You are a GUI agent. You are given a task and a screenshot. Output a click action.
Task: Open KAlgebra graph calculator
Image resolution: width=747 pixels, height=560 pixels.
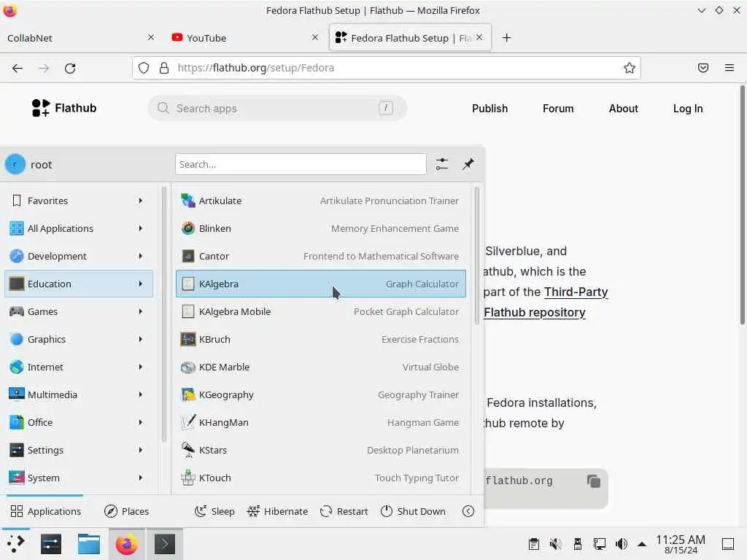(321, 284)
